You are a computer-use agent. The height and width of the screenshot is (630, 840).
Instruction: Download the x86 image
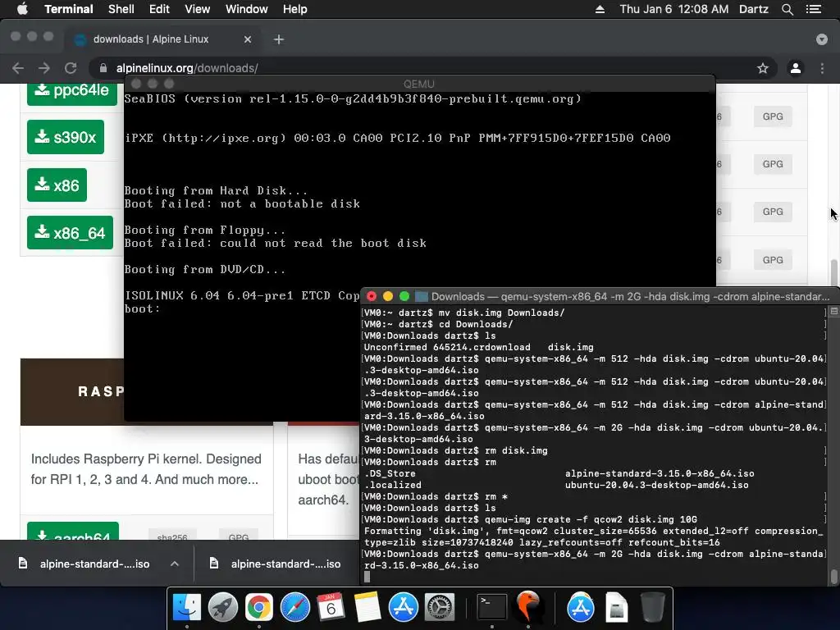coord(57,185)
